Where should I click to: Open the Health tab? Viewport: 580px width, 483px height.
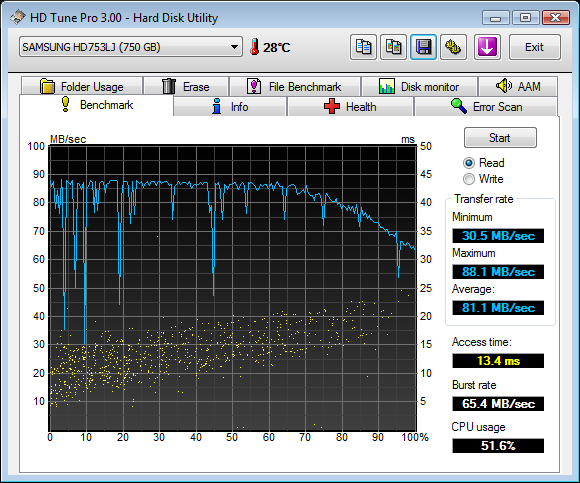coord(350,107)
